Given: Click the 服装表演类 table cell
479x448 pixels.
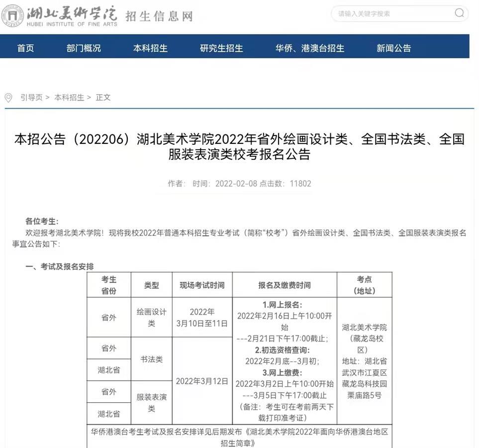Looking at the screenshot, I should (x=152, y=402).
